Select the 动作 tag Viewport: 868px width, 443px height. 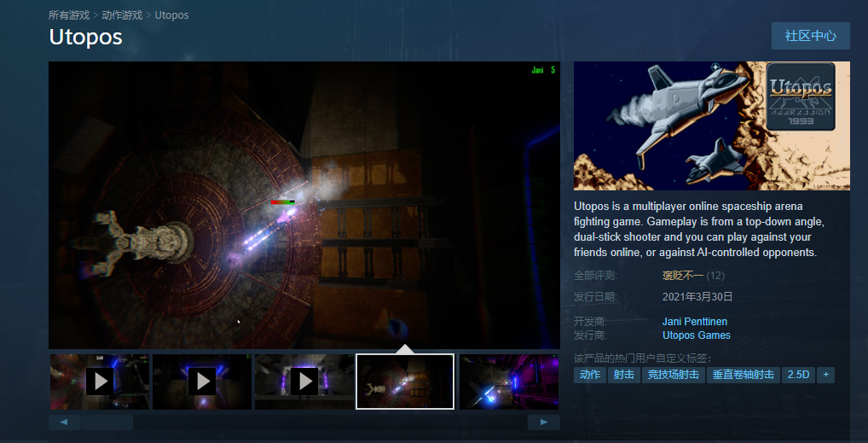click(590, 375)
